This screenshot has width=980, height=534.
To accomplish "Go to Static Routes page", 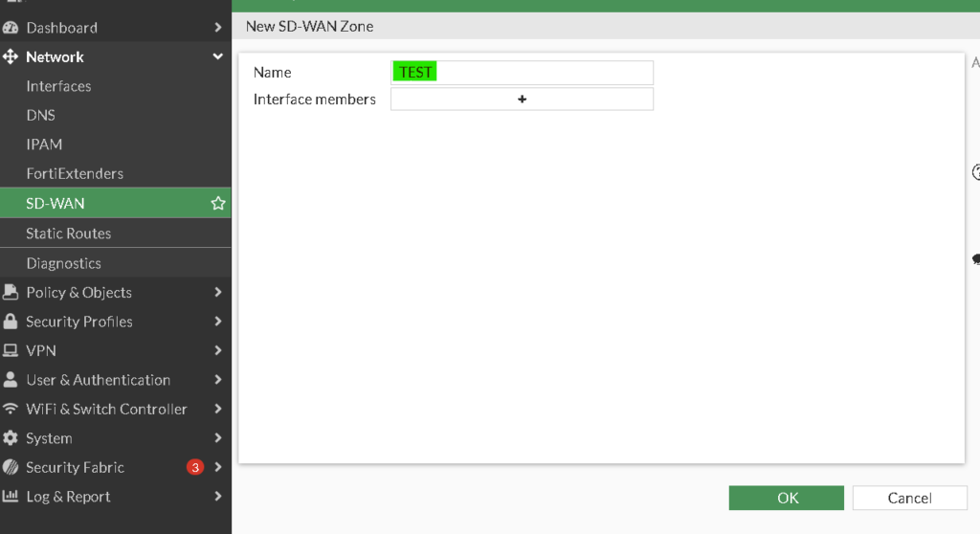I will (x=68, y=234).
